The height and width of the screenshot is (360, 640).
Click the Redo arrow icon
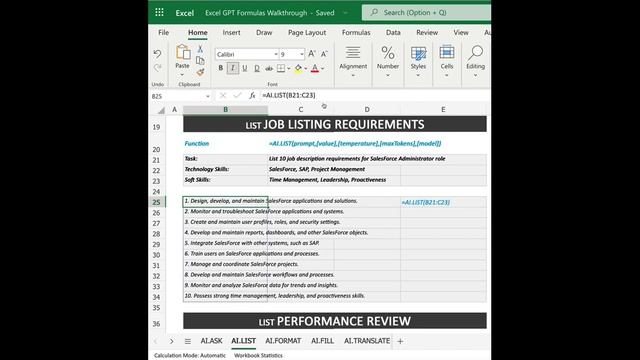point(157,68)
